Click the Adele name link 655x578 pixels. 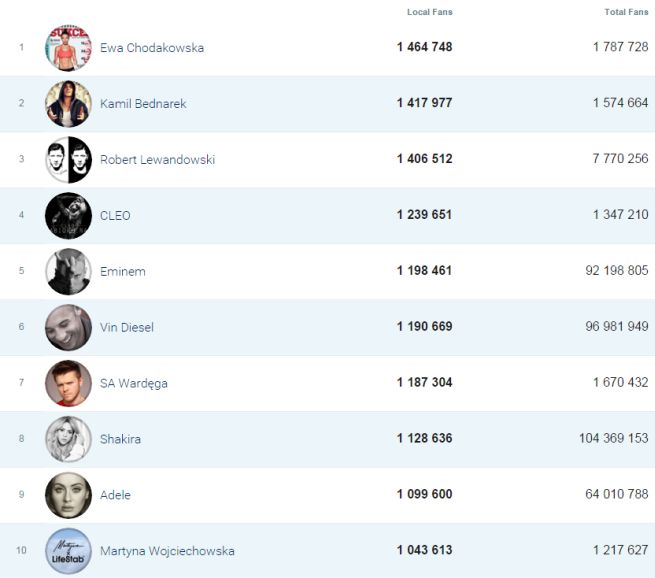click(115, 495)
